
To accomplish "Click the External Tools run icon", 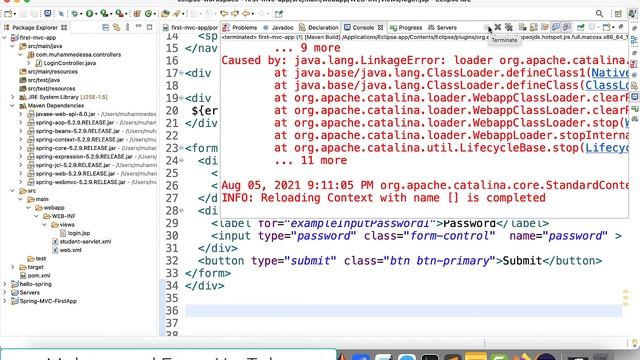I will coord(119,14).
